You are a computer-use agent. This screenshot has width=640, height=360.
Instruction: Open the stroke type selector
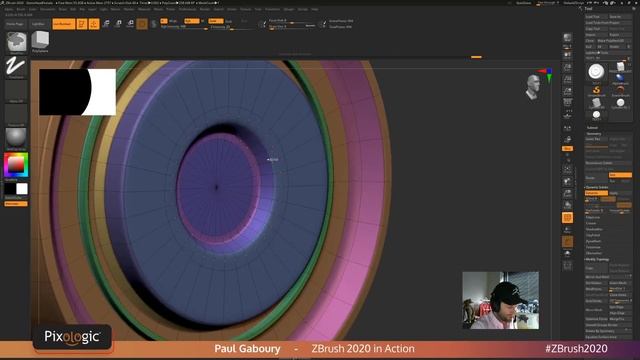tap(16, 67)
